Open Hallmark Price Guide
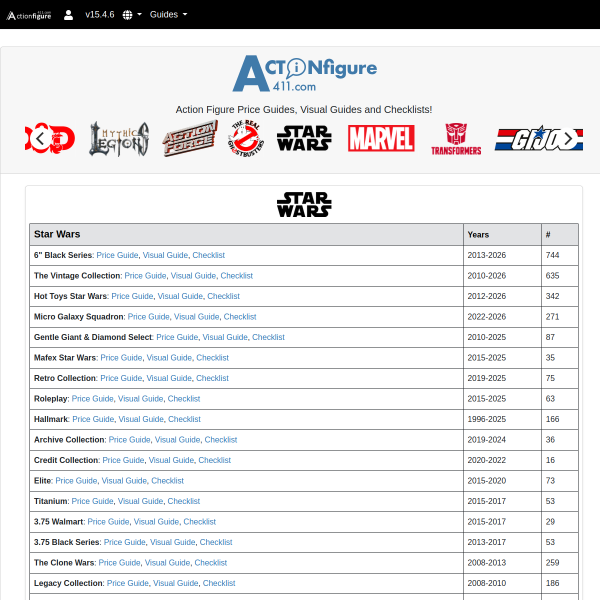 (93, 419)
